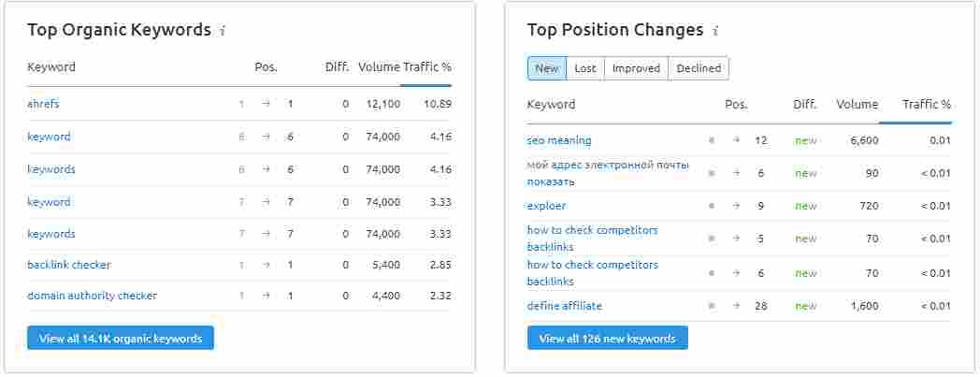
Task: View all 14.1K organic keywords
Action: click(x=121, y=339)
